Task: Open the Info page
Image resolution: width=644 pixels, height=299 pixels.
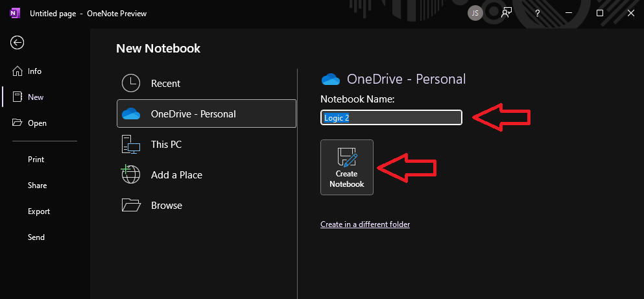Action: [34, 71]
